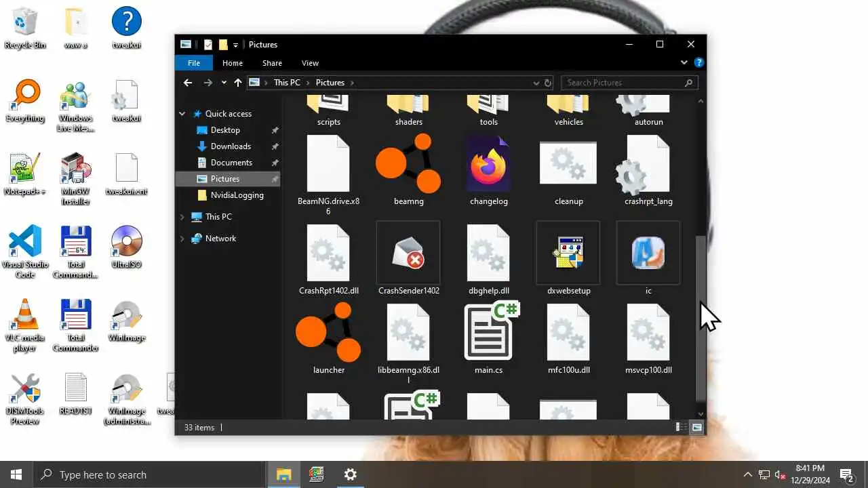Open UltraISO desktop shortcut
The image size is (868, 488).
point(127,246)
